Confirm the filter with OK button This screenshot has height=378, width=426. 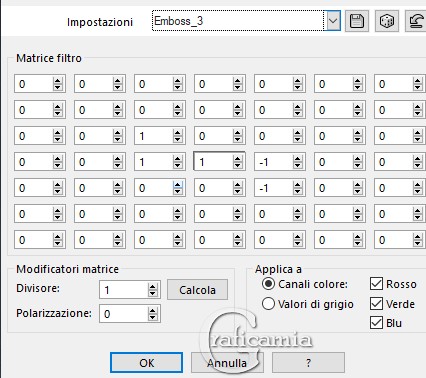click(146, 363)
